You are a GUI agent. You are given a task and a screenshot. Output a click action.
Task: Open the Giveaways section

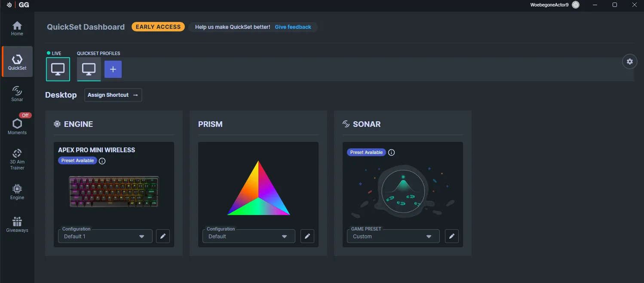[17, 225]
